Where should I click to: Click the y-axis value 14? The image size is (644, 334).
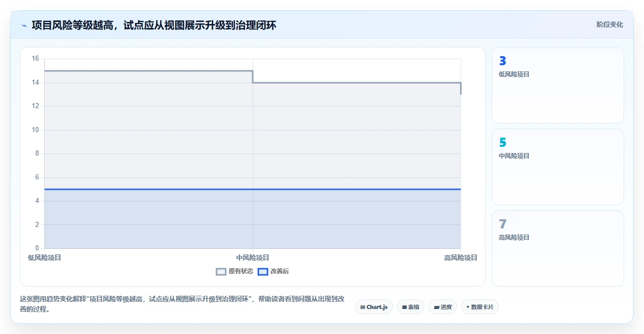[35, 82]
